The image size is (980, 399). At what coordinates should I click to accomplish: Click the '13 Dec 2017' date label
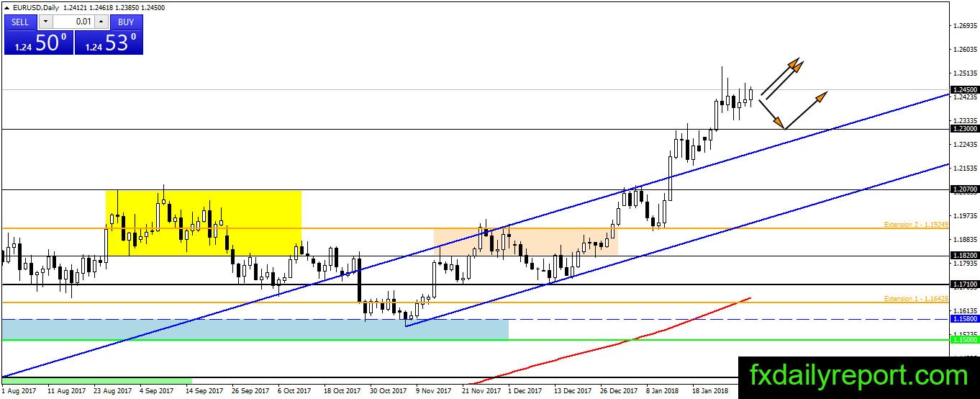click(x=573, y=390)
